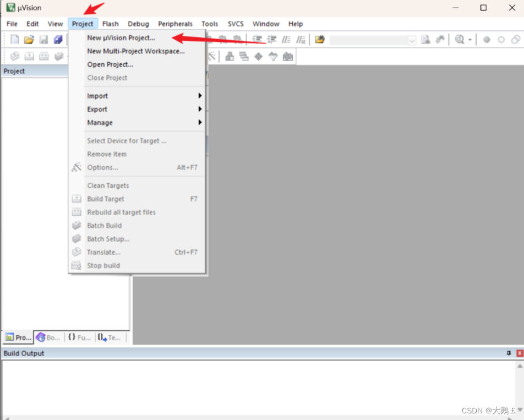Click the File Extensions and Books icon
This screenshot has width=524, height=420.
pos(230,57)
